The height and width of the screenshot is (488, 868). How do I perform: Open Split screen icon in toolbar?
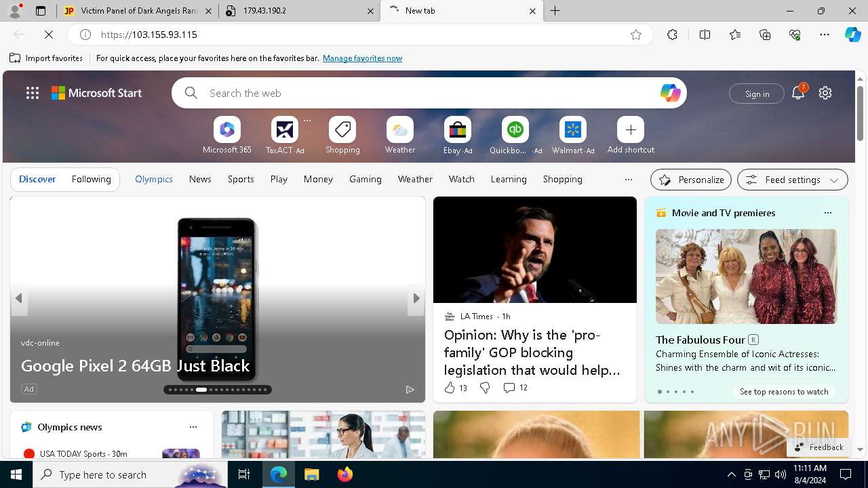[705, 35]
